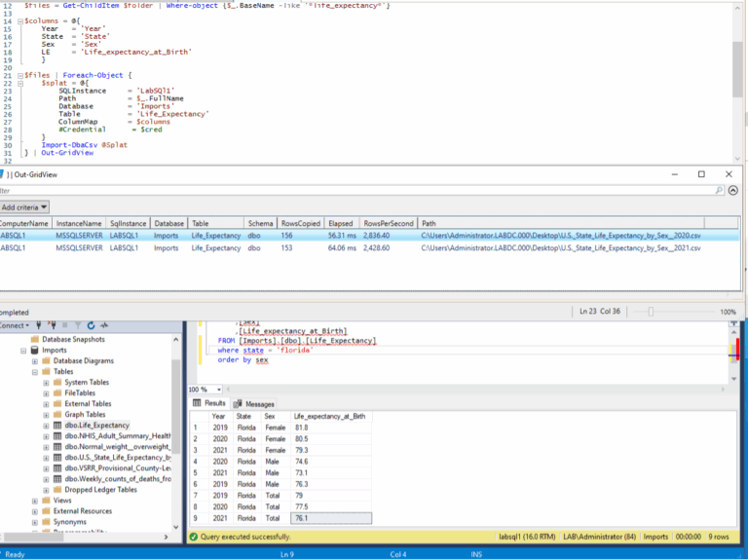The image size is (748, 560).
Task: Open the Add criteria dropdown
Action: (24, 206)
